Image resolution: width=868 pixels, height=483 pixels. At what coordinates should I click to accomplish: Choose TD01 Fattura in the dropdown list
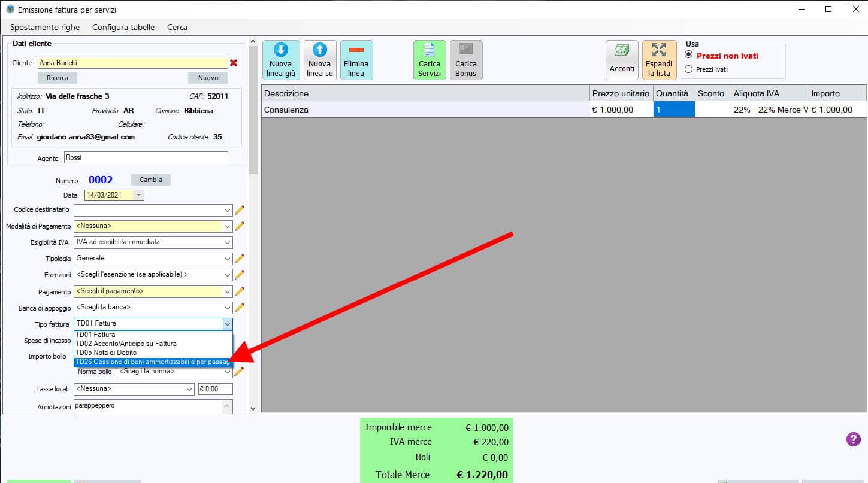coord(153,335)
